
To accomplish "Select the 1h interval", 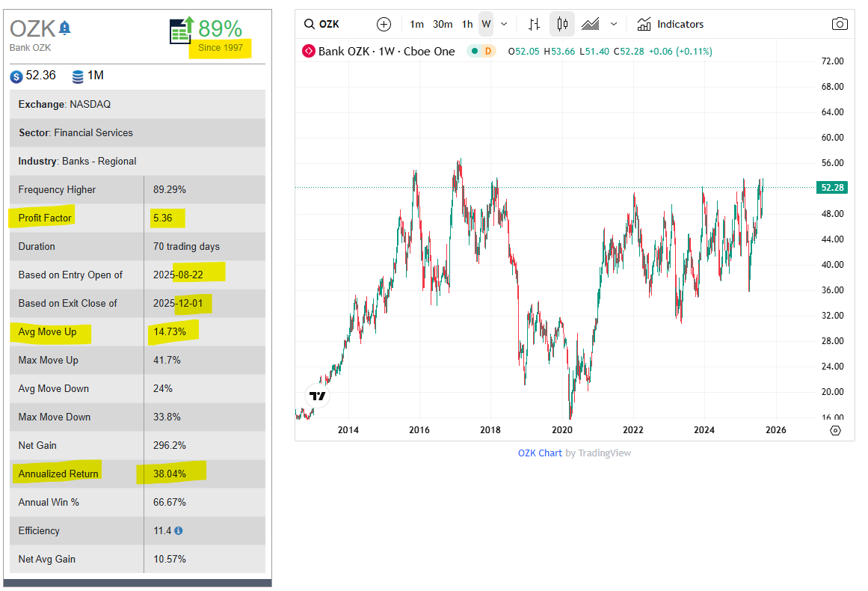I will [x=468, y=25].
